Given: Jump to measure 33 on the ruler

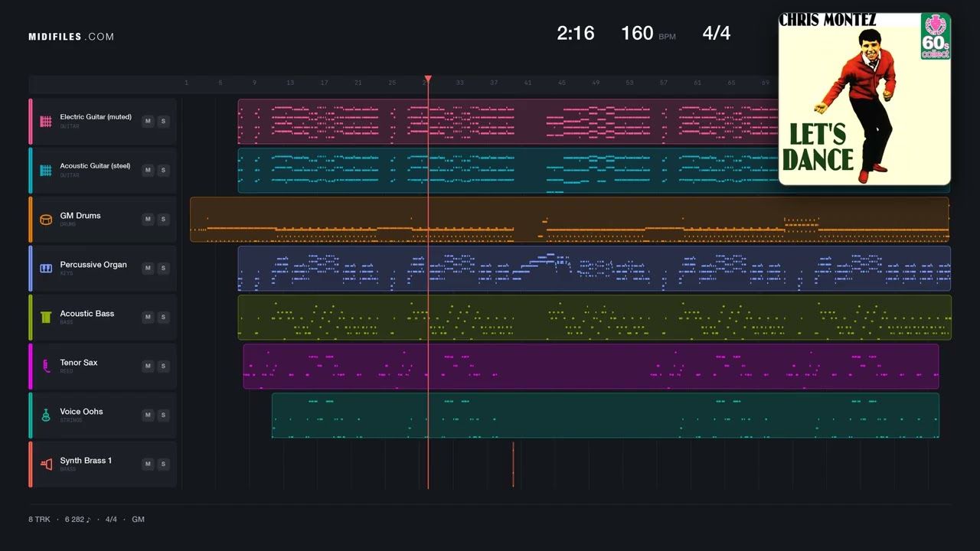Looking at the screenshot, I should [459, 83].
